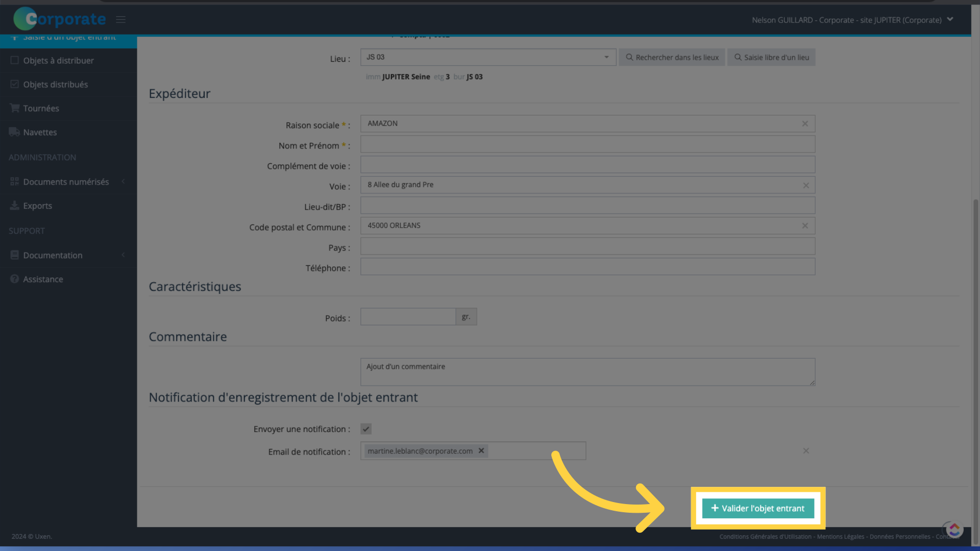
Task: Click the Poids input field
Action: point(408,316)
